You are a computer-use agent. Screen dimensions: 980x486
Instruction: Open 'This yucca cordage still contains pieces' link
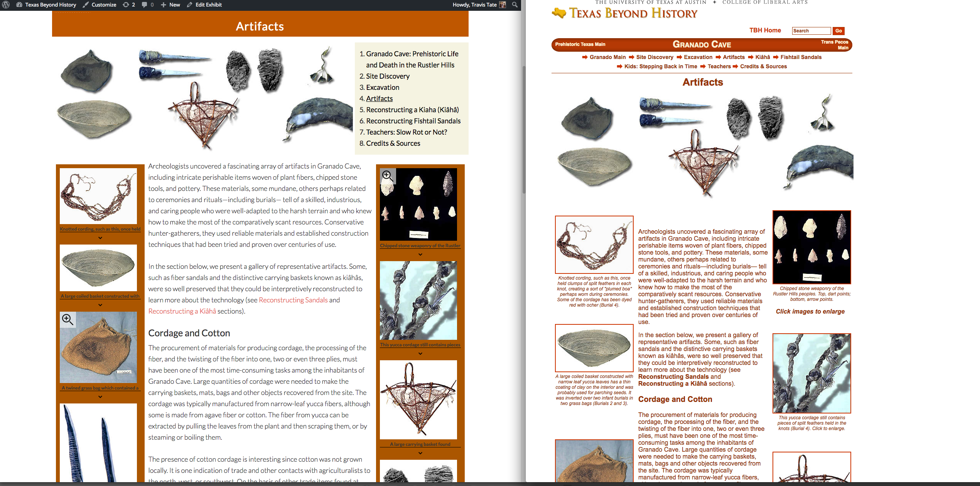click(x=420, y=345)
